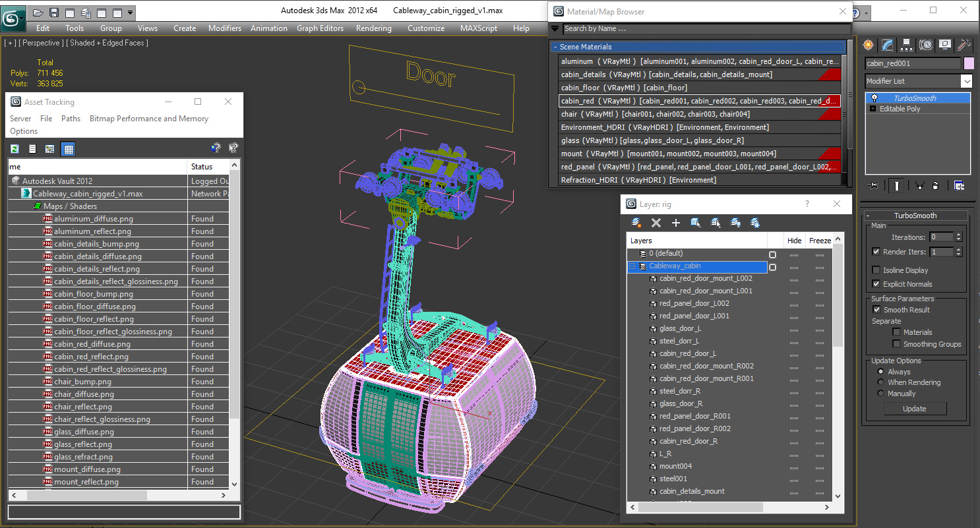Toggle Explicit Normals checkbox
This screenshot has height=528, width=980.
(876, 284)
